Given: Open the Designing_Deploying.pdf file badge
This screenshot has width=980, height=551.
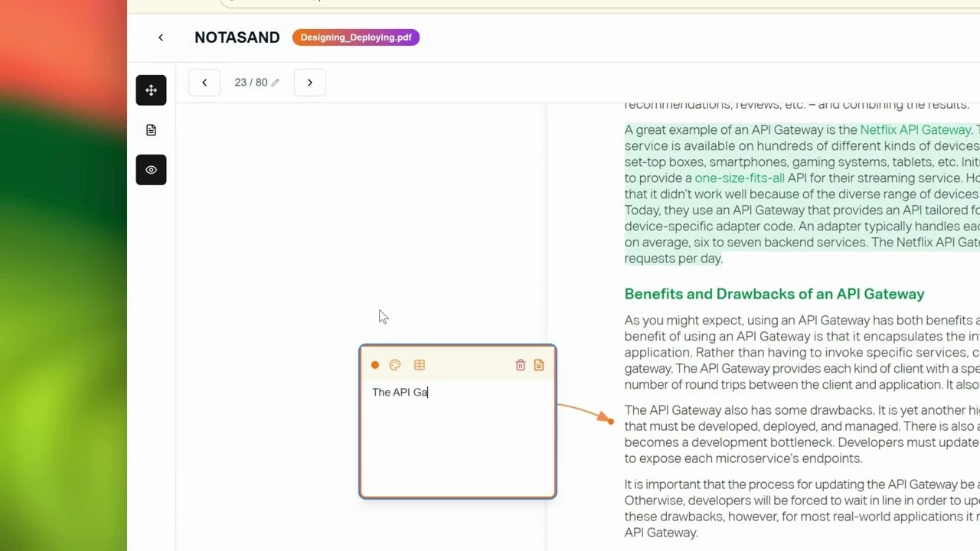Looking at the screenshot, I should 356,37.
